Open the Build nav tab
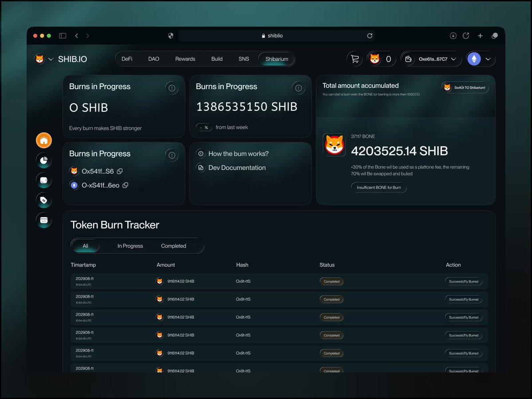Screen dimensions: 532x399 [217, 59]
